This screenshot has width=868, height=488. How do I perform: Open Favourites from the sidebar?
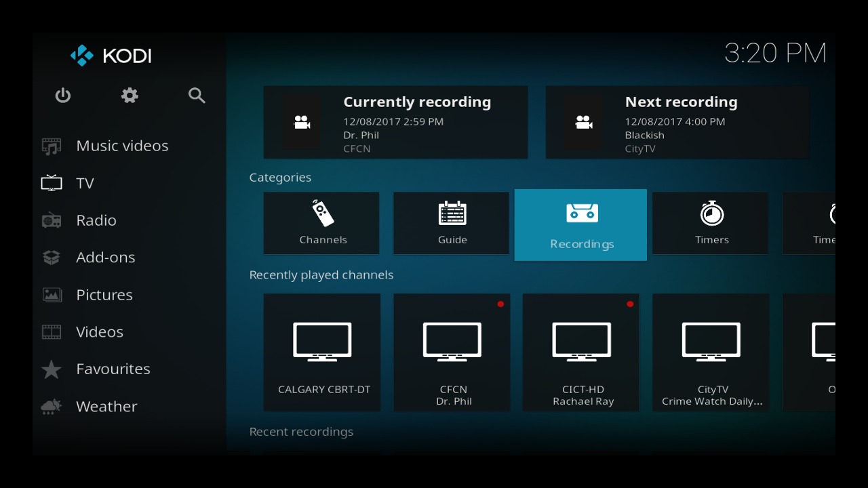(113, 369)
